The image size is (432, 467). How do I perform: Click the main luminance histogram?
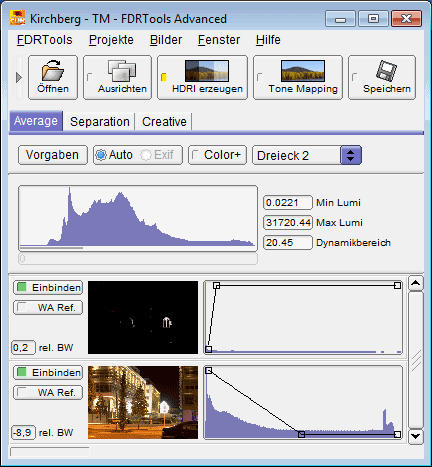coord(138,218)
